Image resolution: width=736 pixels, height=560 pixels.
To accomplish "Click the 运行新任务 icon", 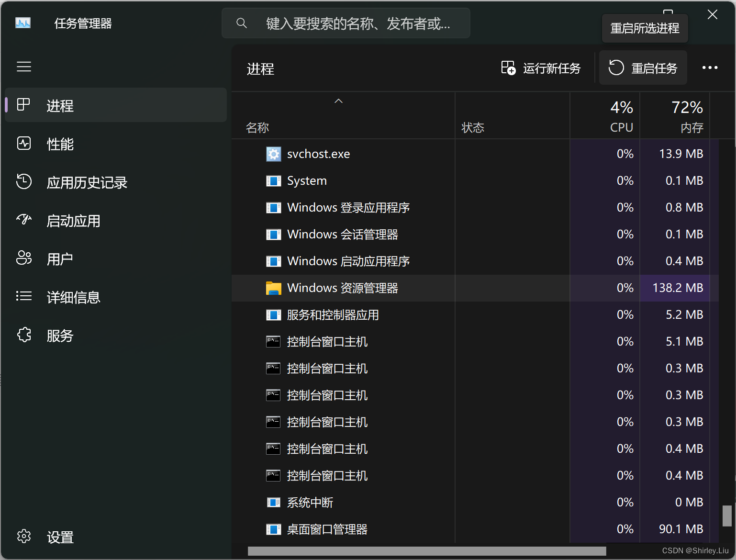I will tap(508, 68).
